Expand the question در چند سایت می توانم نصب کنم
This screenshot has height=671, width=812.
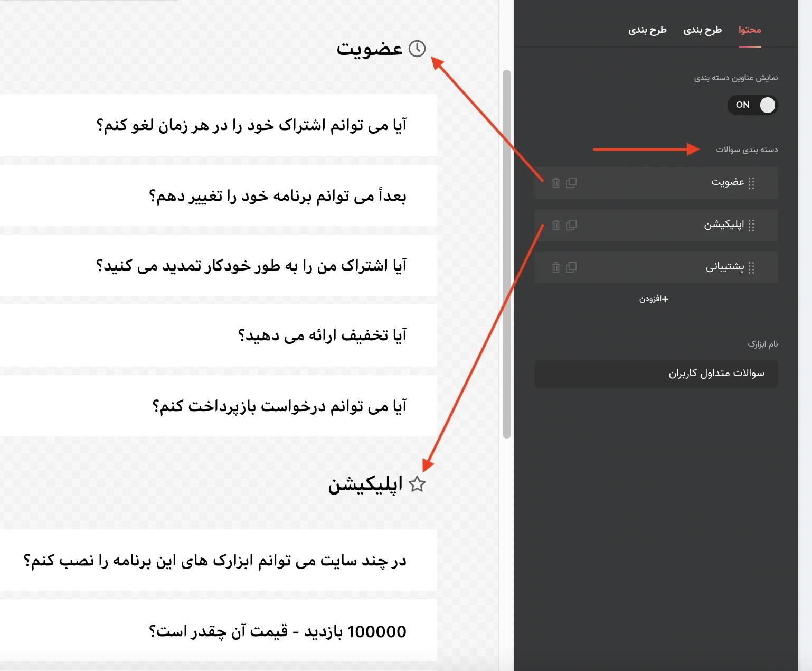point(219,560)
